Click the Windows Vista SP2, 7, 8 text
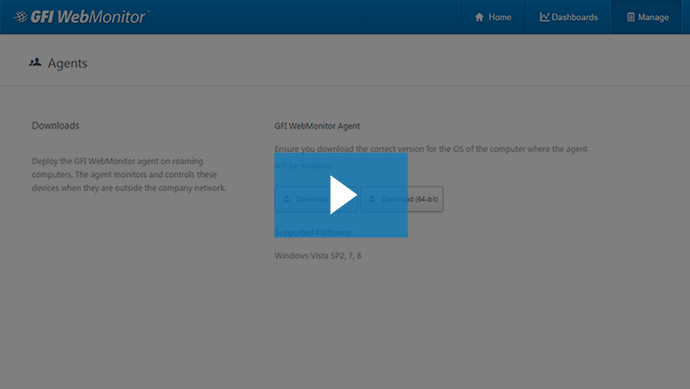The width and height of the screenshot is (690, 389). click(x=318, y=256)
